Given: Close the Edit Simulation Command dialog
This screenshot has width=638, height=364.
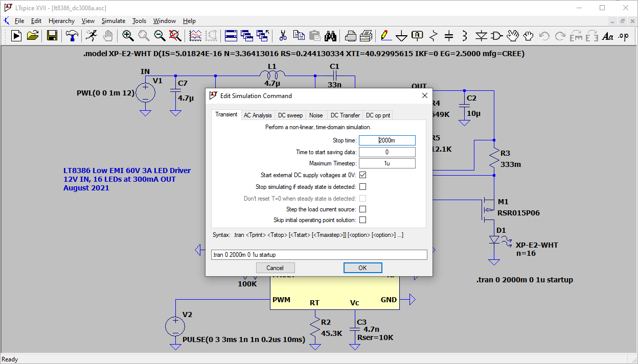Looking at the screenshot, I should (424, 95).
